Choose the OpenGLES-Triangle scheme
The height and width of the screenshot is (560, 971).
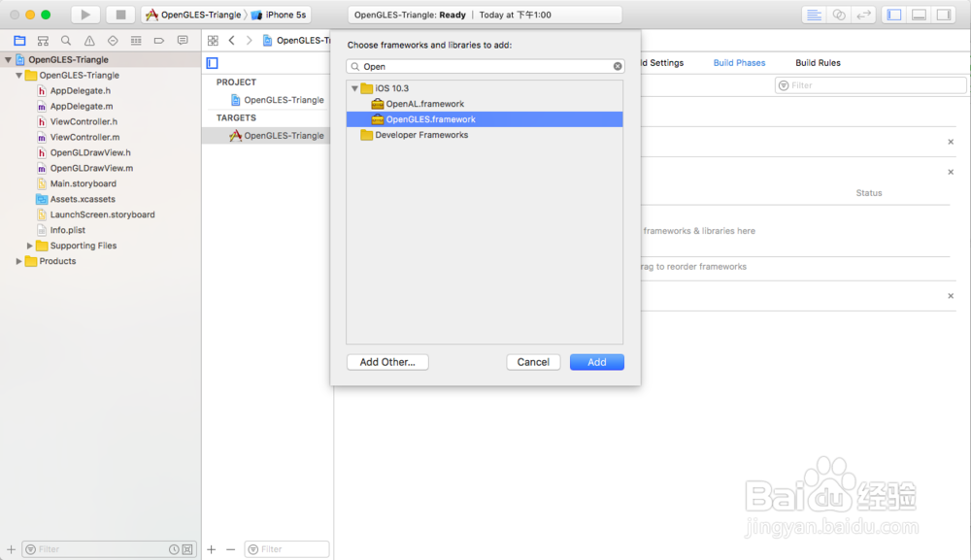pos(193,15)
